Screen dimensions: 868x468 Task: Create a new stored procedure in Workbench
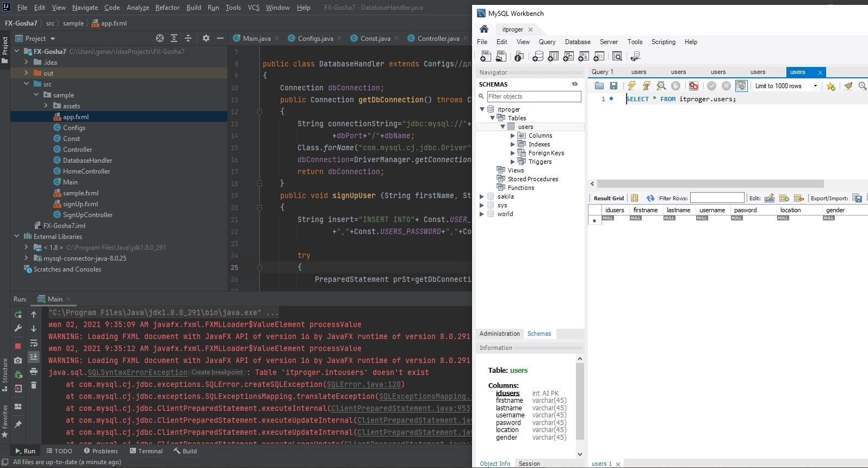pyautogui.click(x=584, y=56)
